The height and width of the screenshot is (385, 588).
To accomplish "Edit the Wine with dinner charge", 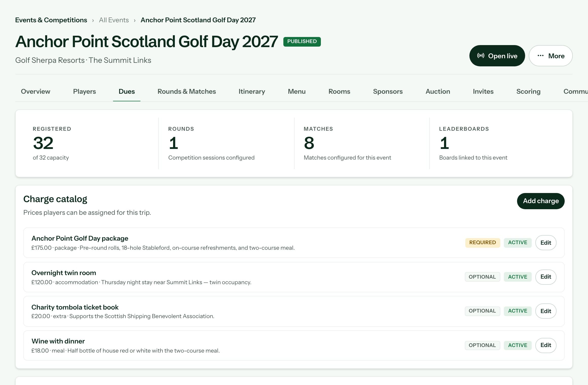I will (546, 345).
